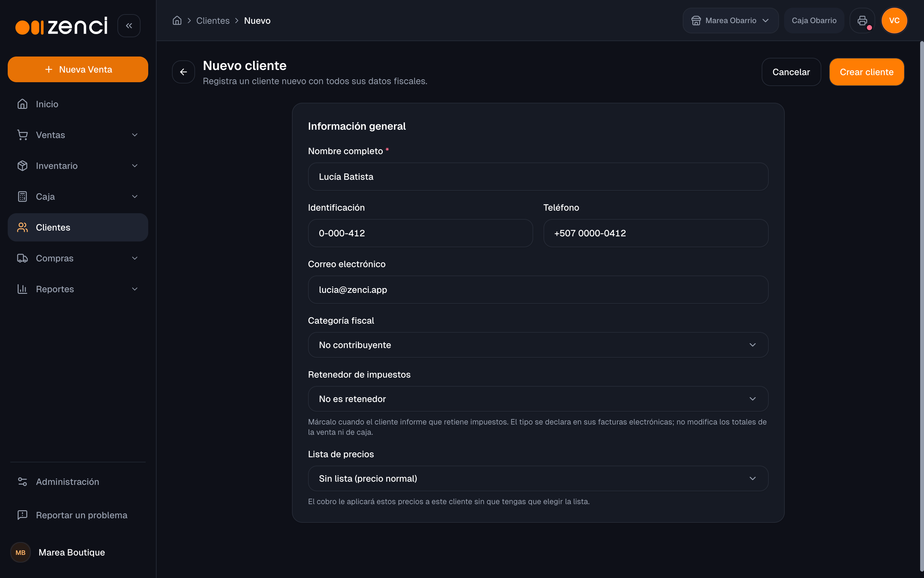The height and width of the screenshot is (578, 924).
Task: Click the Caja Obarrio button
Action: pyautogui.click(x=814, y=21)
